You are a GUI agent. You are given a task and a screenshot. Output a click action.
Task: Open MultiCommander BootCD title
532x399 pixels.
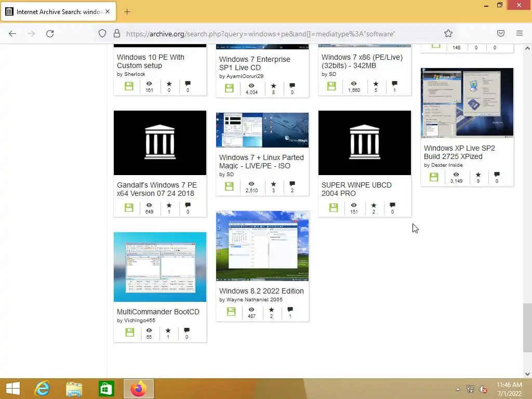(158, 312)
